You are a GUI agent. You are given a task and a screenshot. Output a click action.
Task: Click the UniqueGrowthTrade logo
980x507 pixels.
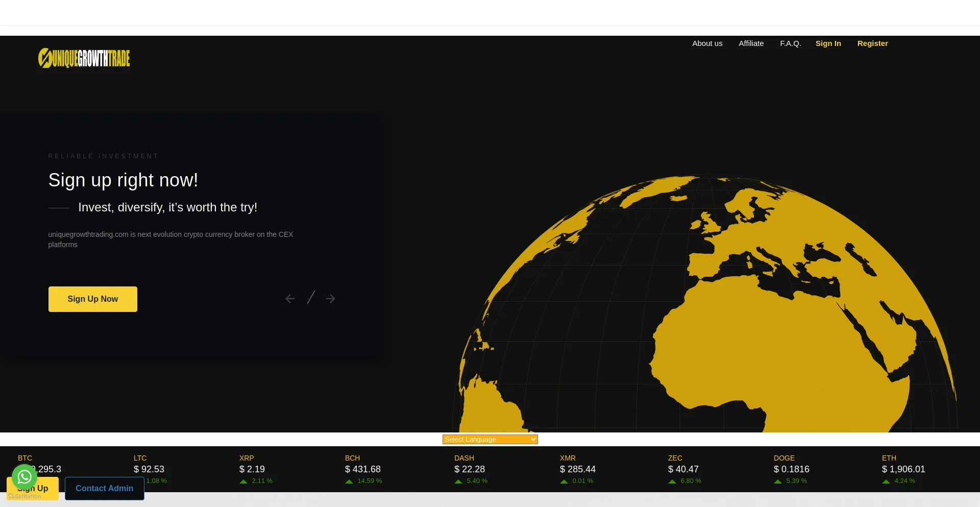pos(84,58)
